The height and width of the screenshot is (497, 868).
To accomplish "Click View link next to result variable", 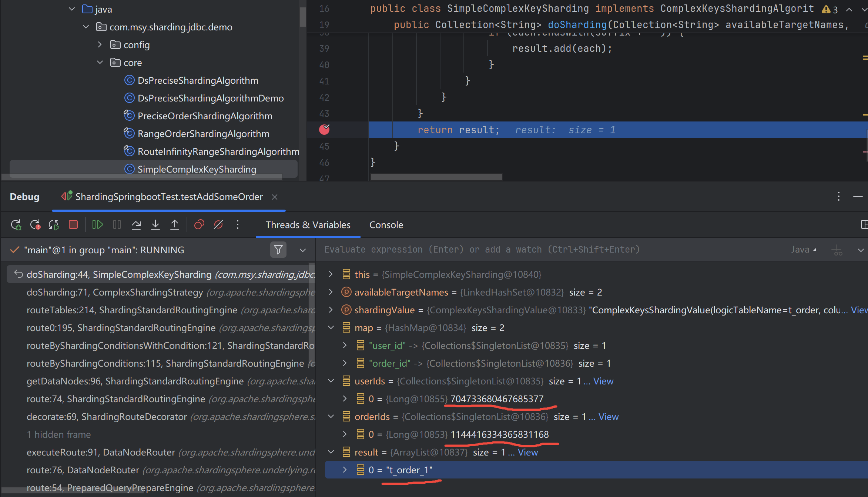I will pos(527,452).
